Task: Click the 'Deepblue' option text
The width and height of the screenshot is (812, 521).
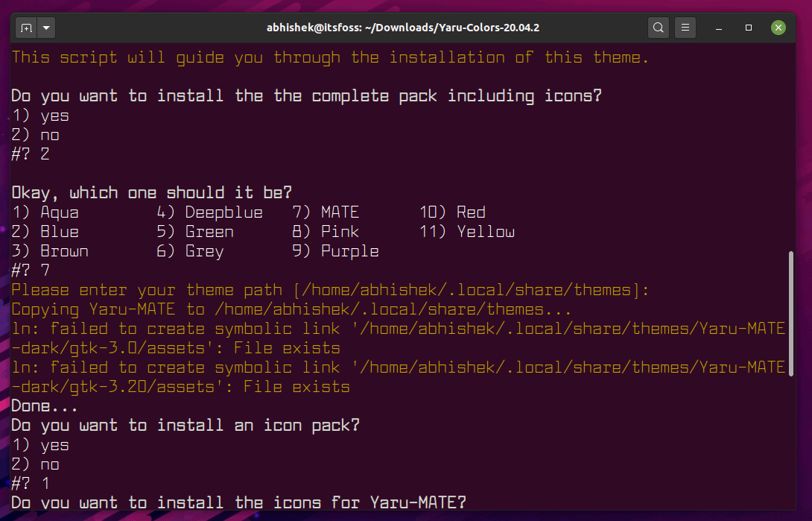Action: 223,212
